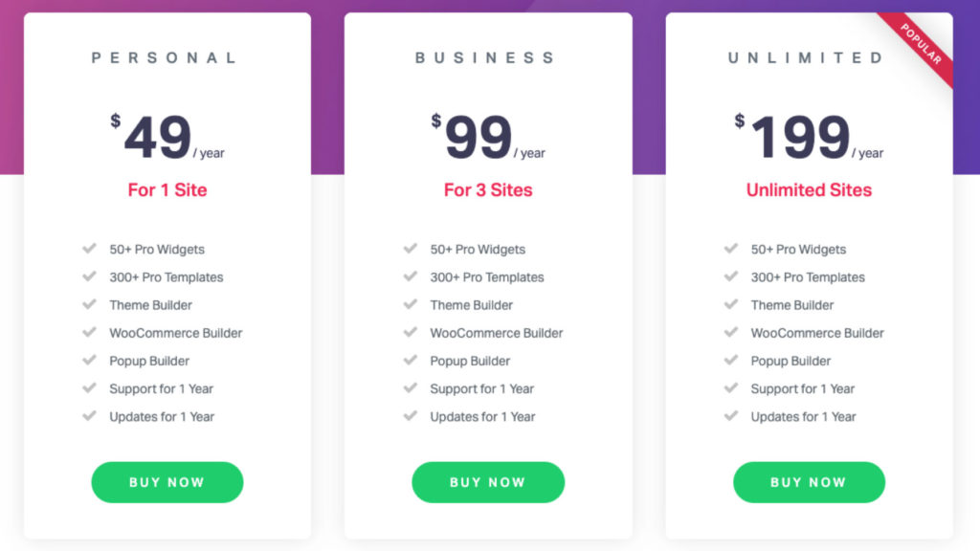Click the checkmark beside Personal Popup Builder
980x551 pixels.
tap(89, 361)
